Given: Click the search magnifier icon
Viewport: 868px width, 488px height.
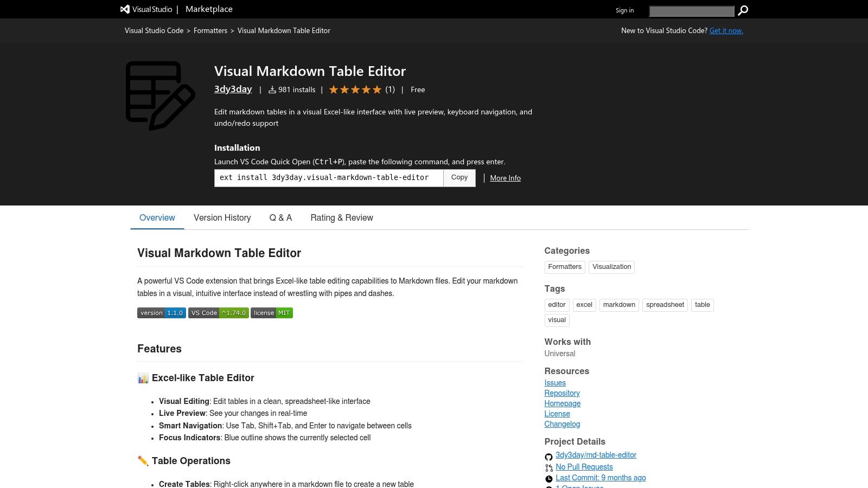Looking at the screenshot, I should pos(743,10).
